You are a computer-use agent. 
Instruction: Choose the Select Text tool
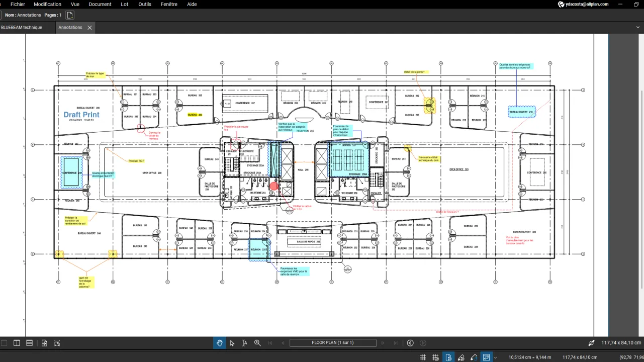[244, 343]
